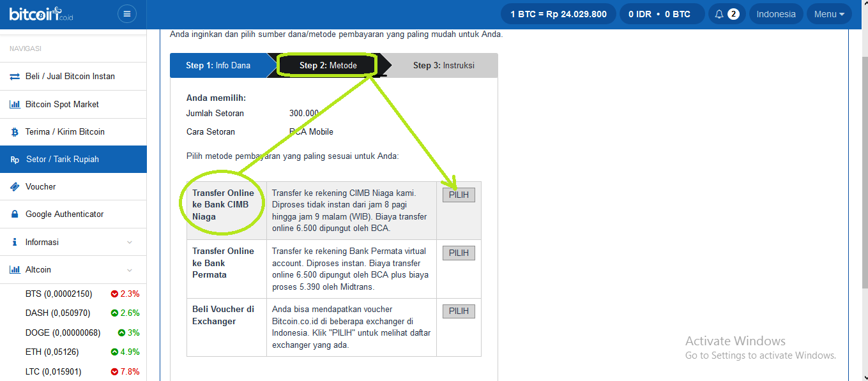This screenshot has height=381, width=868.
Task: Click the Bank Permata virtual account description
Action: point(351,269)
